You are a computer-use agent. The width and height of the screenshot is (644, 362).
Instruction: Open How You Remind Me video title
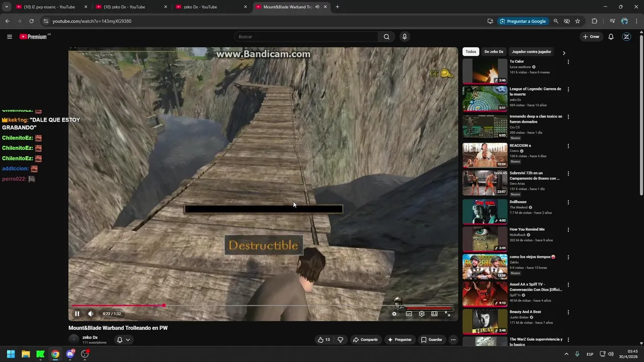[x=527, y=229]
